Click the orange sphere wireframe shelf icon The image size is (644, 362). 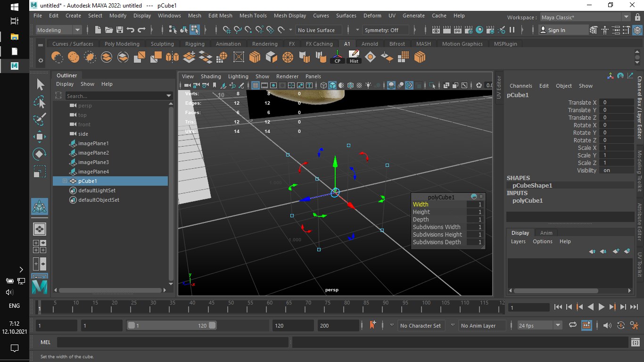[288, 58]
